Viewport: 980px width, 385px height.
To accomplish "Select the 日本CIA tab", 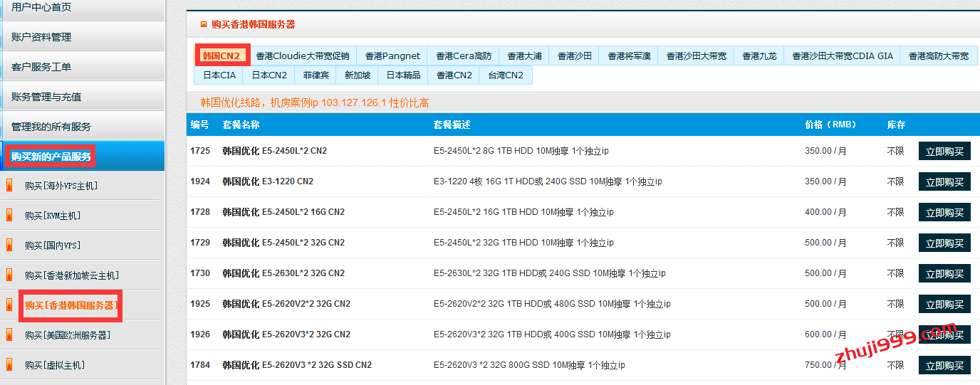I will (x=219, y=75).
